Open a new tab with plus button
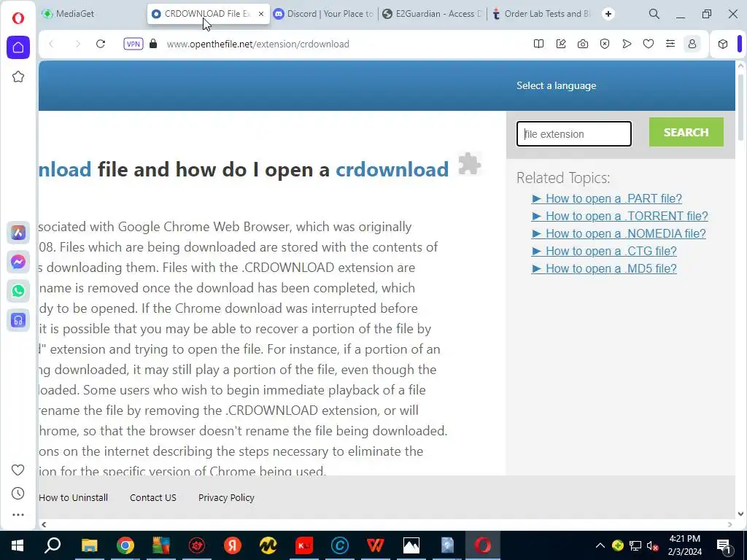This screenshot has height=560, width=747. (608, 14)
